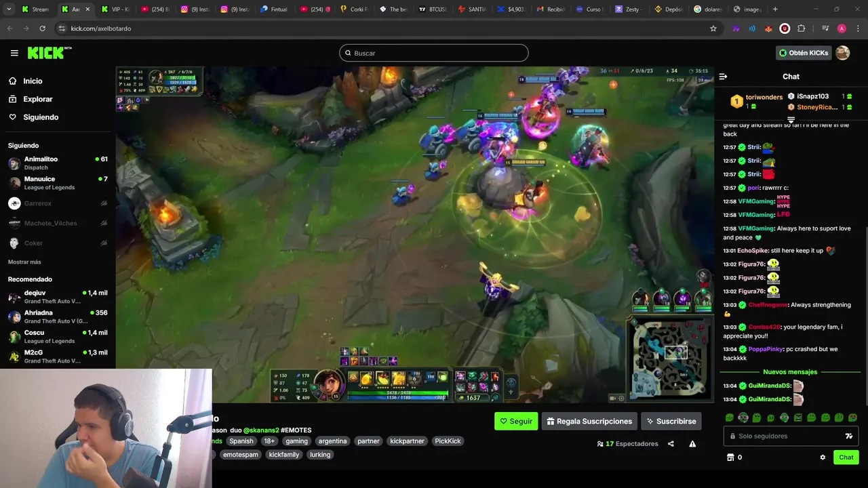This screenshot has width=868, height=488.
Task: Click the green Seguir button
Action: point(516,421)
